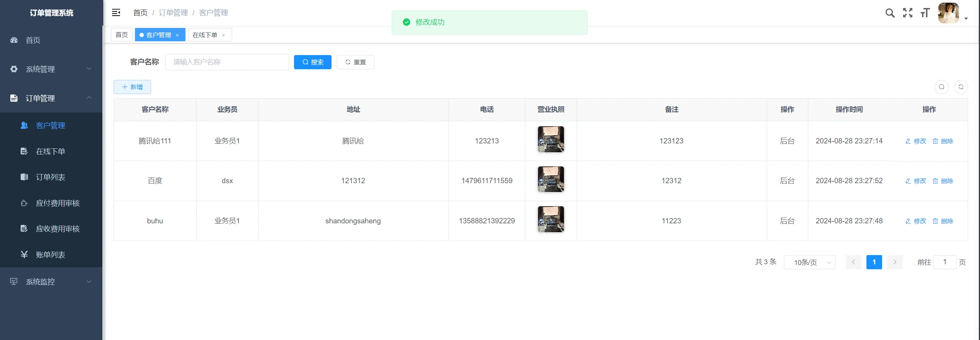This screenshot has width=980, height=340.
Task: Open 账单列表 in the sidebar
Action: coord(51,254)
